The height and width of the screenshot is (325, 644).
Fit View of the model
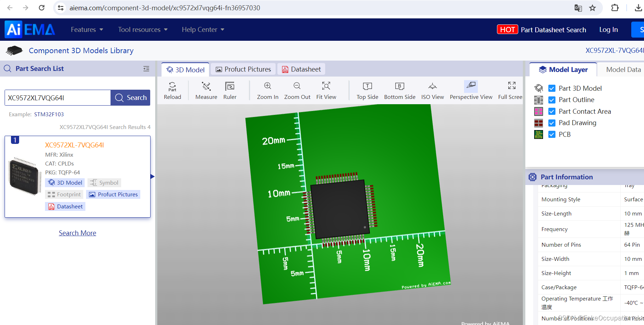(x=326, y=90)
